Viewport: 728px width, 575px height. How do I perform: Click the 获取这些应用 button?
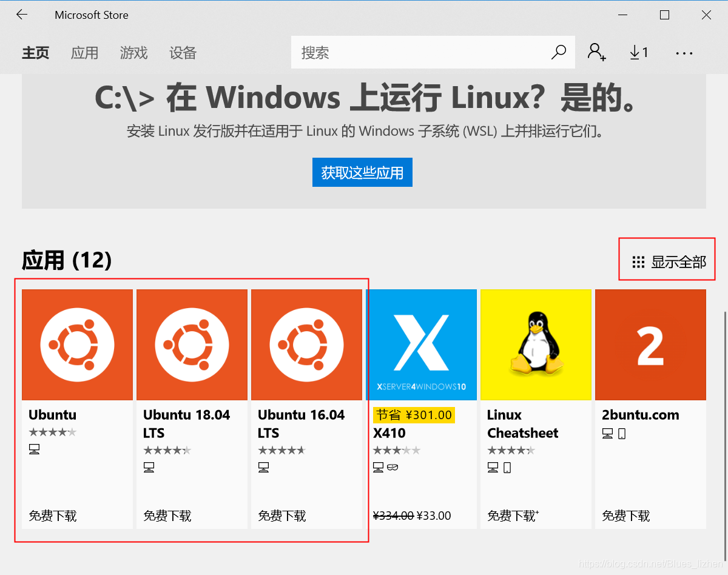click(362, 172)
